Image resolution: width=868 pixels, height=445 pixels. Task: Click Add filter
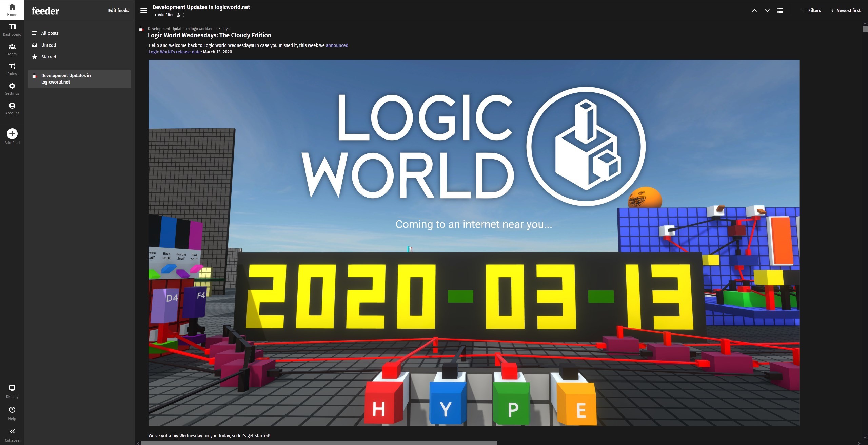click(164, 15)
